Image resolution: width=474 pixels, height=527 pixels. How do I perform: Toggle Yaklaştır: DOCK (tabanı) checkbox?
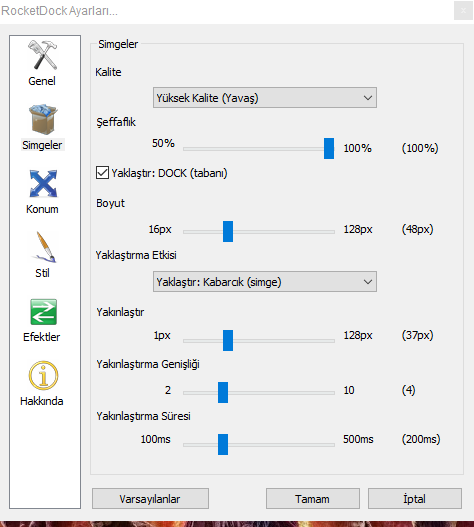(x=102, y=173)
